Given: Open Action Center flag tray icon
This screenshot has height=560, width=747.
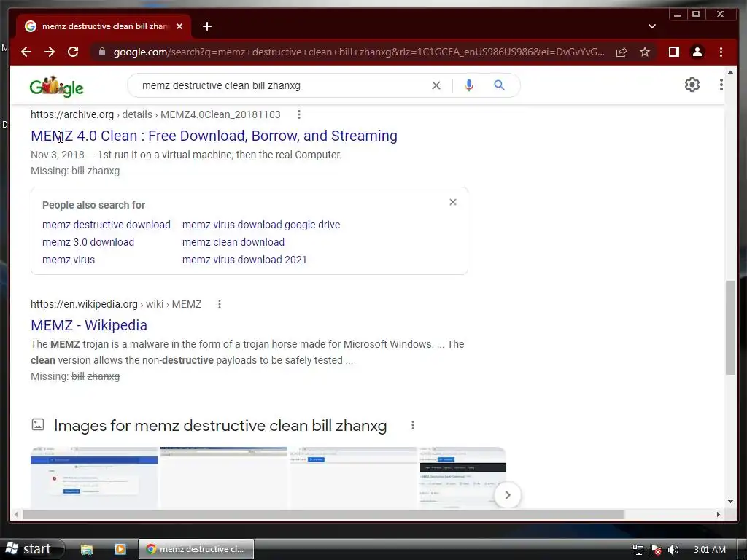Looking at the screenshot, I should point(656,550).
